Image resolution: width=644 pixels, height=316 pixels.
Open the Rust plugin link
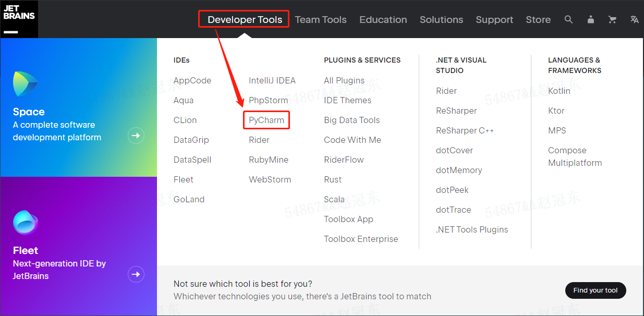click(333, 179)
